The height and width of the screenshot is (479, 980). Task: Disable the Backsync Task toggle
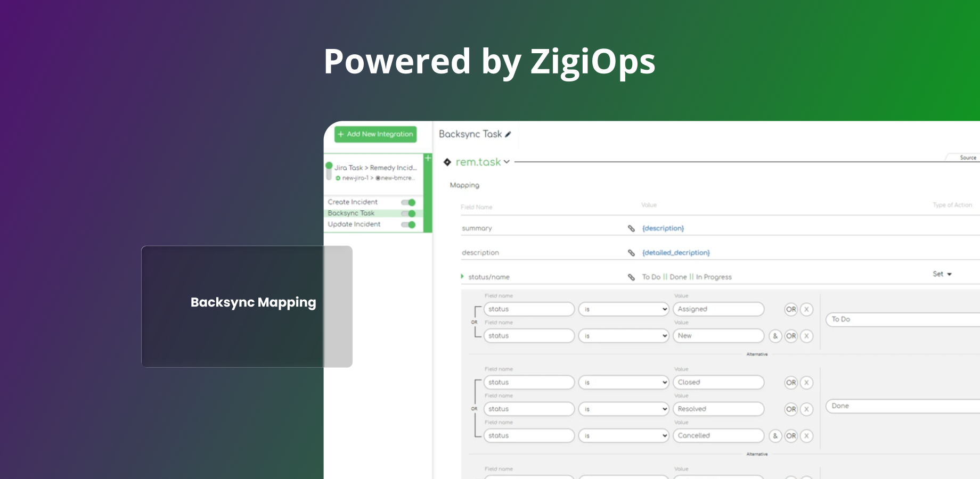[x=408, y=213]
